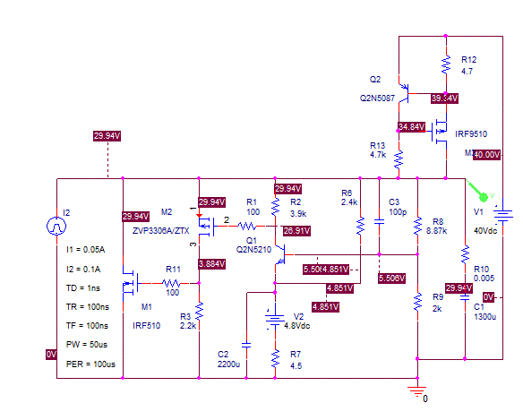Select the R6 resistor symbol
This screenshot has height=420, width=523.
(x=361, y=227)
